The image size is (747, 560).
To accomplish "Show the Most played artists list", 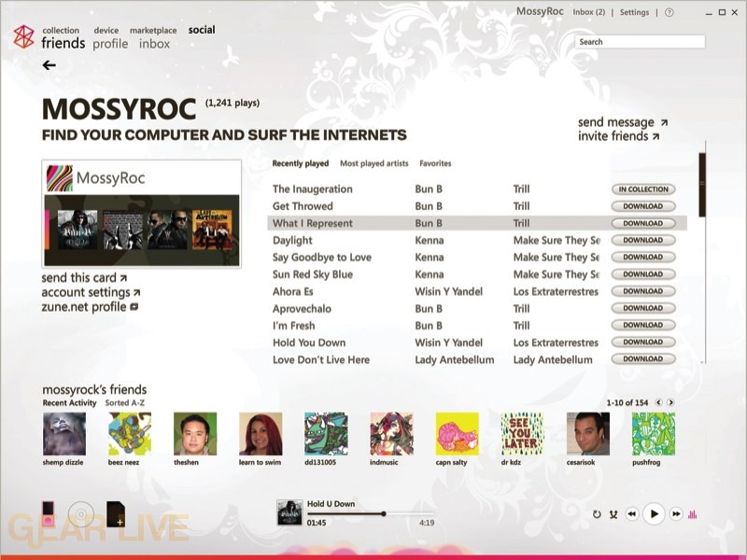I will tap(374, 163).
